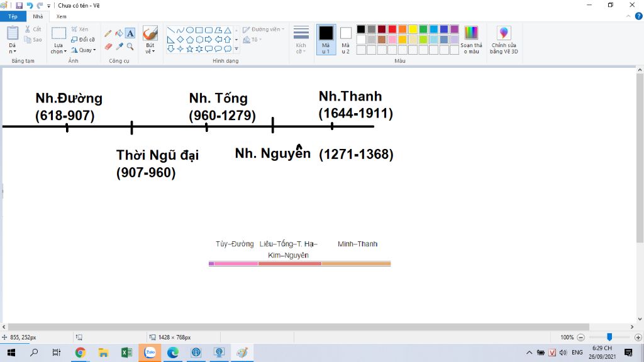Choose the oval shape
Image resolution: width=644 pixels, height=362 pixels.
(190, 30)
